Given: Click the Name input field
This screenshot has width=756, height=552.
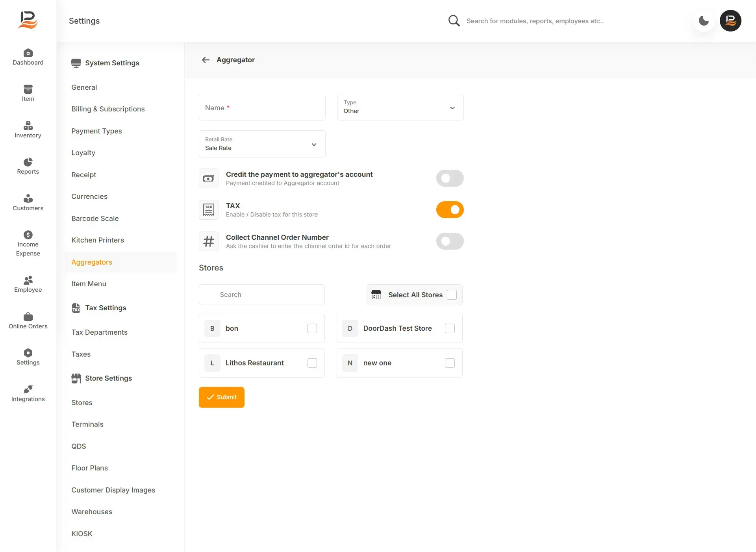Looking at the screenshot, I should click(x=262, y=107).
